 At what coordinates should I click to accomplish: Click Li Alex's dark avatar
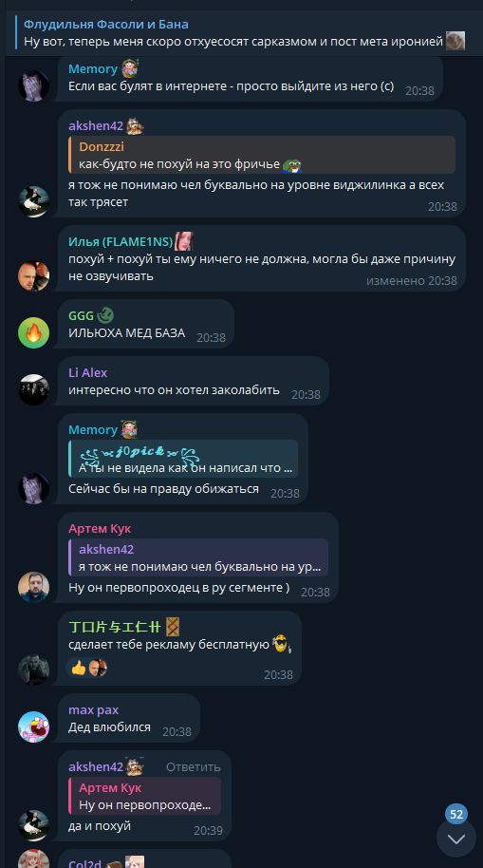pos(34,389)
